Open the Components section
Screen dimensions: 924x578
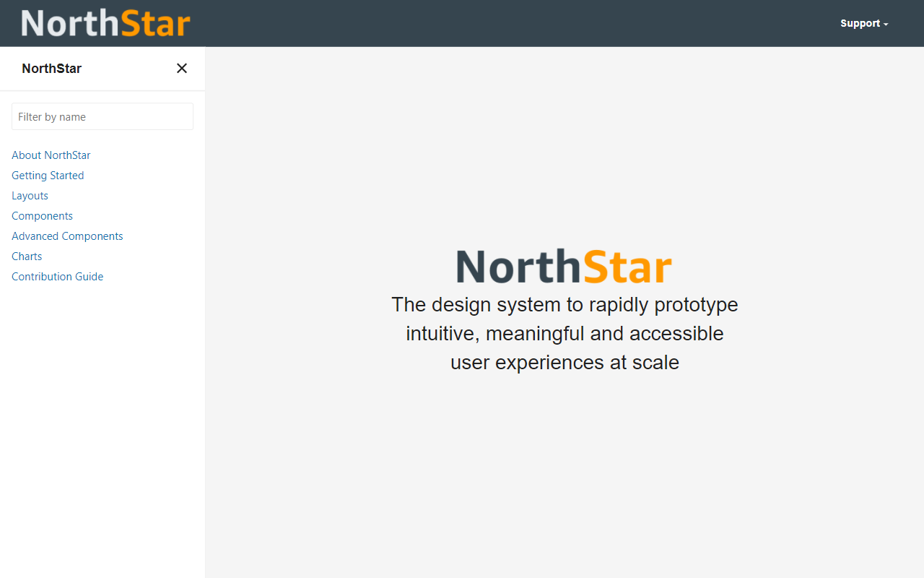click(42, 215)
